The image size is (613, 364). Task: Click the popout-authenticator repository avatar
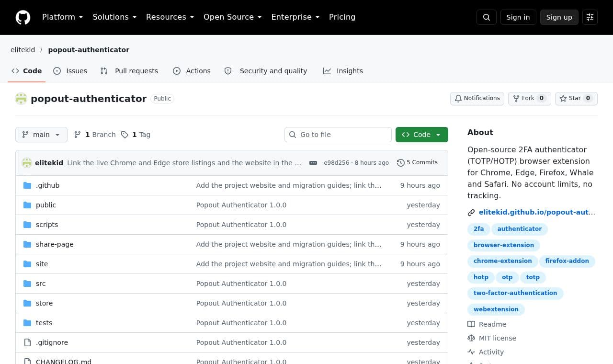click(x=21, y=99)
